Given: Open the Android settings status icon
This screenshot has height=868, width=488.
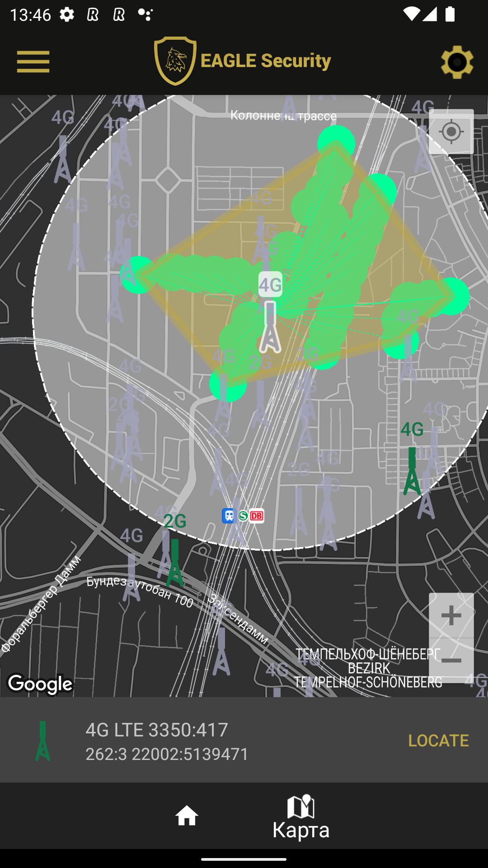Looking at the screenshot, I should [67, 15].
